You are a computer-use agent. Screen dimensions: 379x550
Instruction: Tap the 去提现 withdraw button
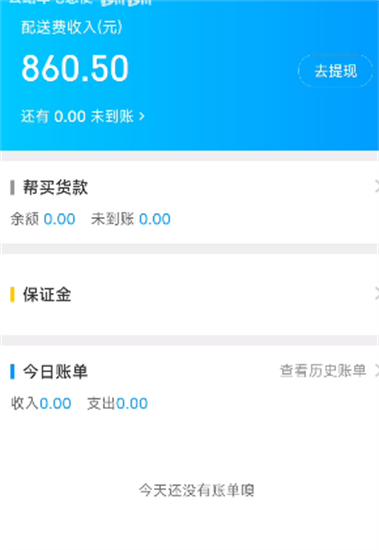[x=335, y=71]
